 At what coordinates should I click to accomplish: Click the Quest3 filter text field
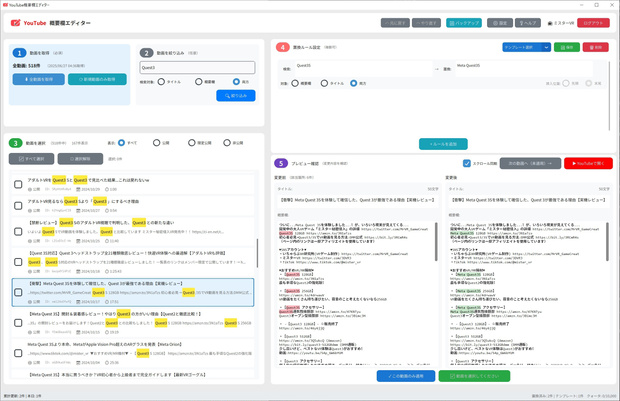[197, 68]
